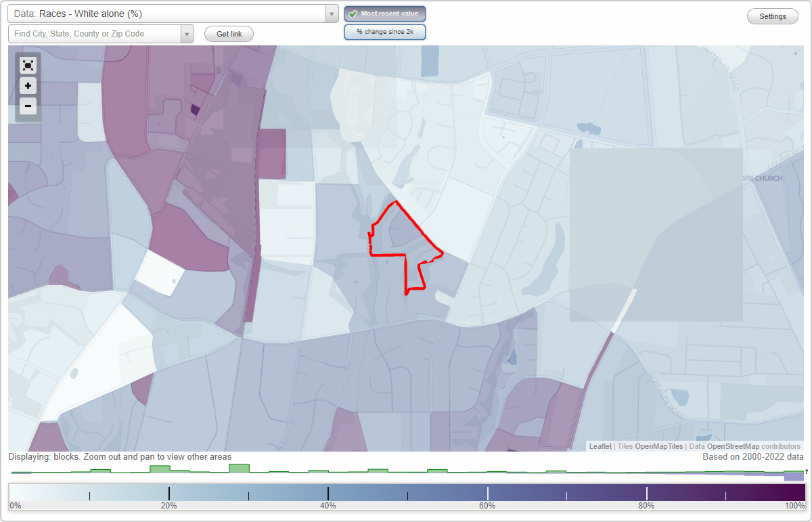This screenshot has width=812, height=522.
Task: Open the location search dropdown arrow
Action: (187, 34)
